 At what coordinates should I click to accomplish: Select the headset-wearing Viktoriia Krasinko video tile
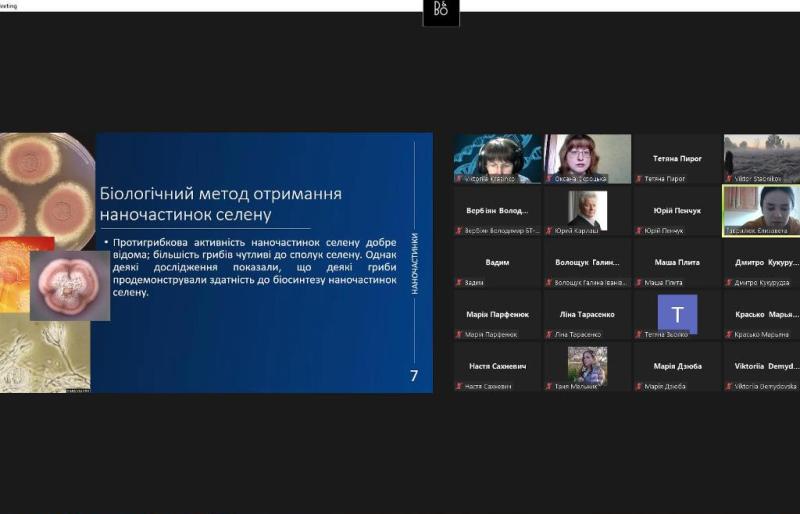(497, 159)
